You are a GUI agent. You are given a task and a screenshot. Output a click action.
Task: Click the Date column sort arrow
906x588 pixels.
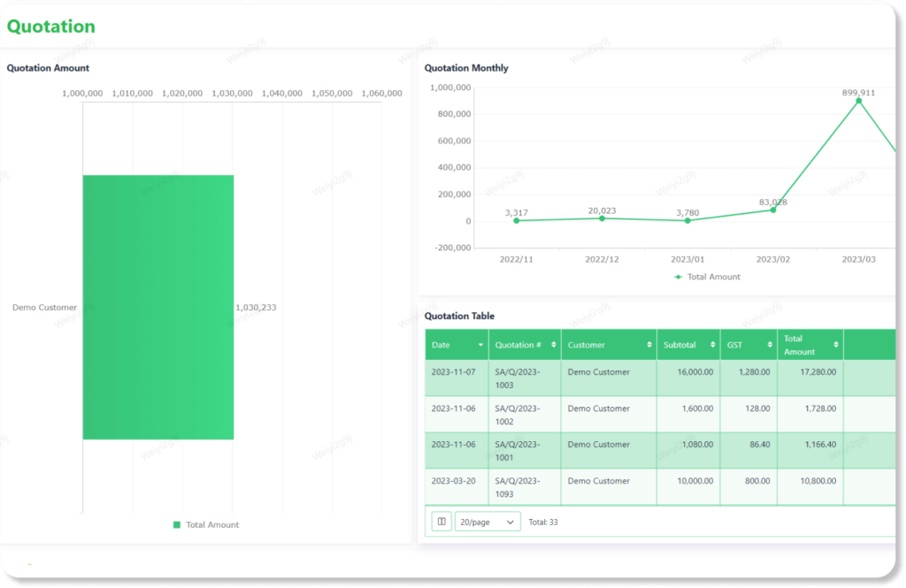pyautogui.click(x=480, y=345)
